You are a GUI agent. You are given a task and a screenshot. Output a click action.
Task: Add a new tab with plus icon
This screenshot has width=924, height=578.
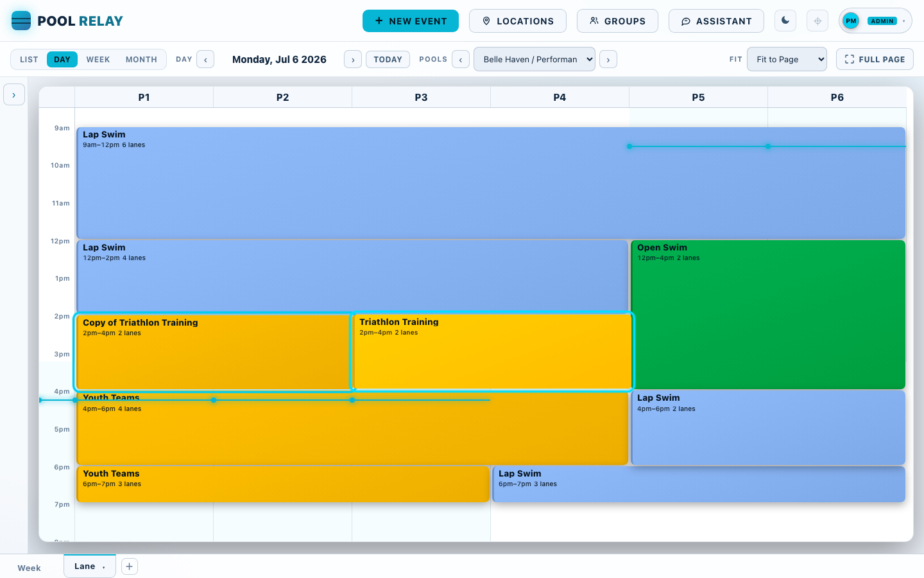point(130,566)
